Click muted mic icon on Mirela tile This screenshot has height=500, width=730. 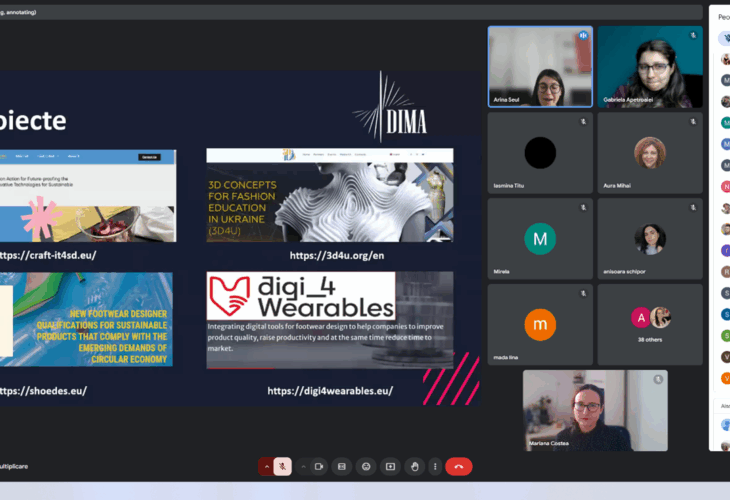[x=583, y=208]
